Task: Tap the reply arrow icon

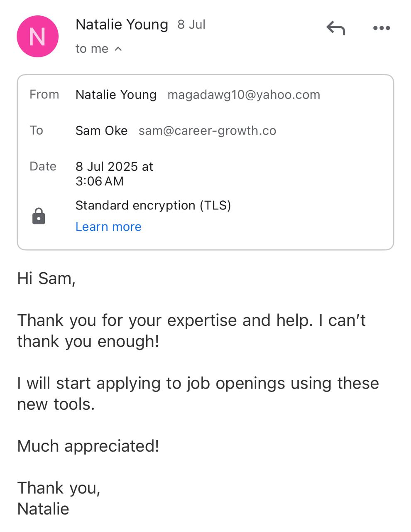Action: pyautogui.click(x=336, y=28)
